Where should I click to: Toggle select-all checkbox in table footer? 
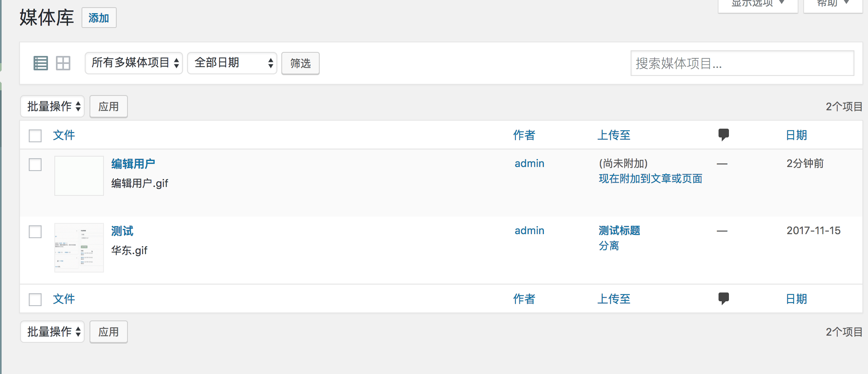coord(35,300)
